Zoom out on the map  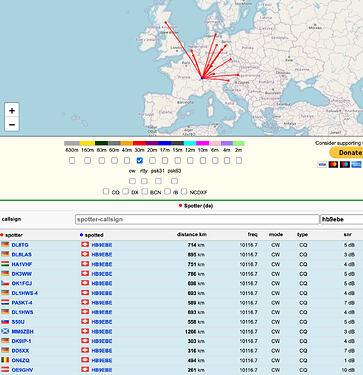point(12,124)
